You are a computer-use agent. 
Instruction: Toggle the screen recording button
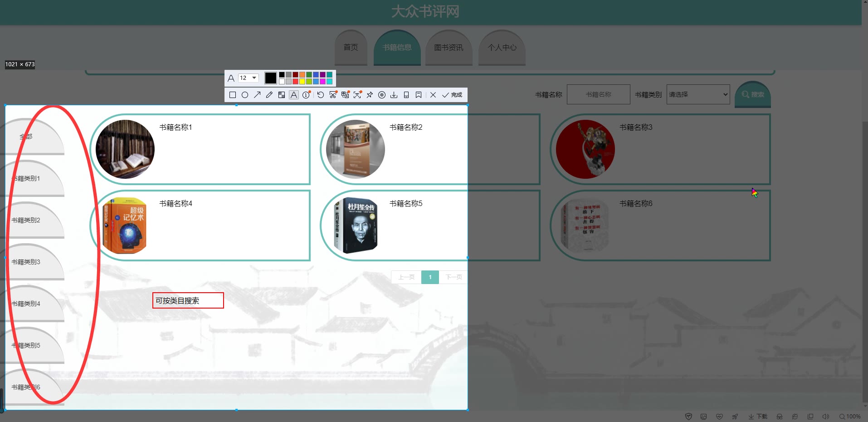pos(382,95)
